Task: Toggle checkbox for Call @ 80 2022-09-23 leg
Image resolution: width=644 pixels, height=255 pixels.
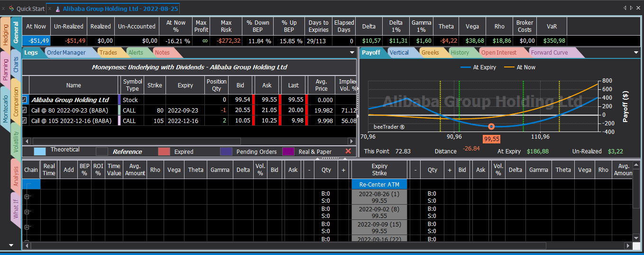Action: coord(25,110)
